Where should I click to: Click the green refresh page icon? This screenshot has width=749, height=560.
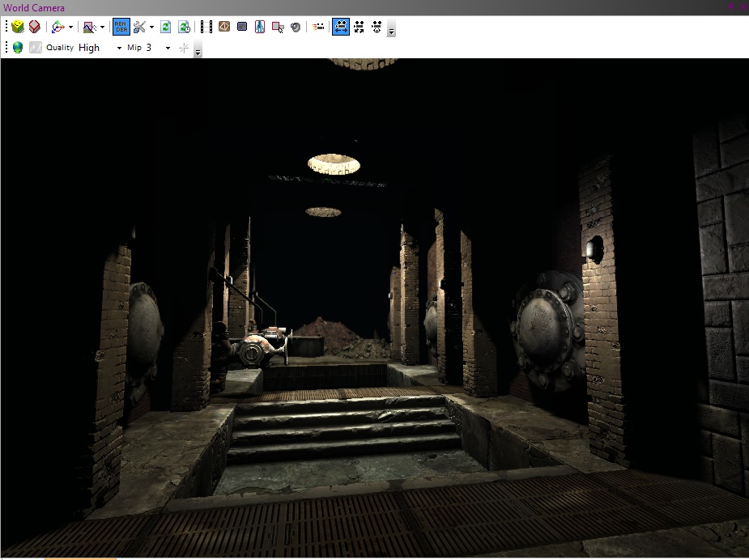coord(166,27)
